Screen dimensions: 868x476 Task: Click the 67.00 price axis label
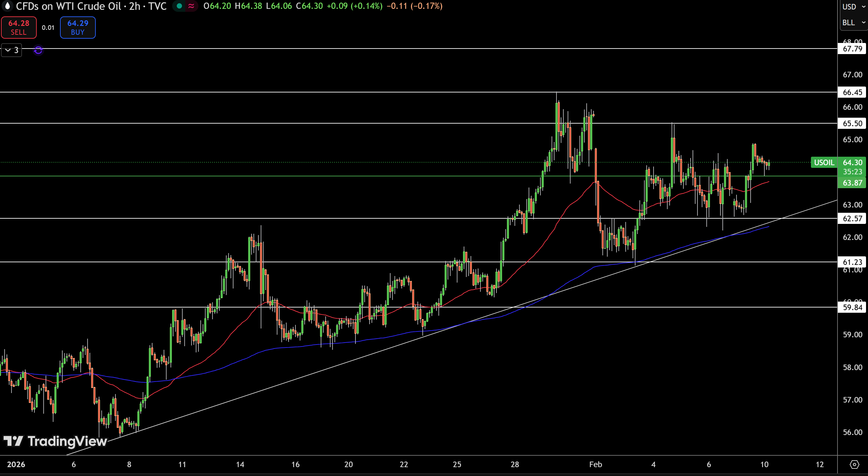click(853, 75)
